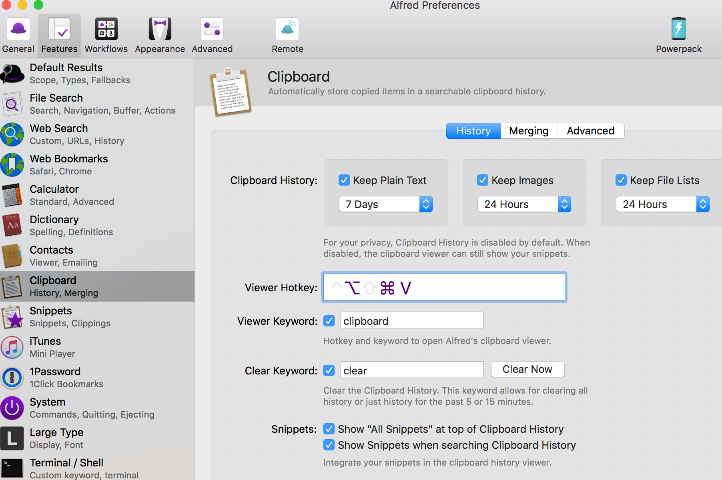Select the Dictionary book icon
This screenshot has width=722, height=480.
(12, 225)
